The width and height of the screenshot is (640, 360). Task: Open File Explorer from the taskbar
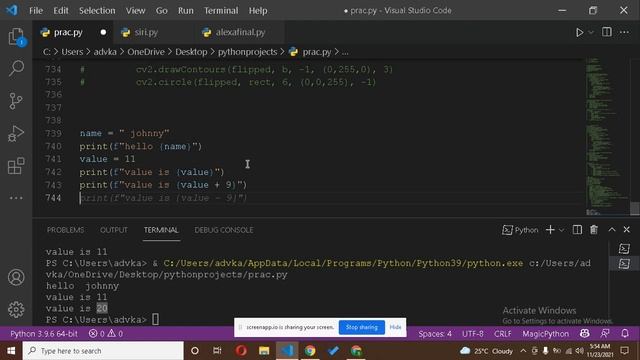click(264, 351)
